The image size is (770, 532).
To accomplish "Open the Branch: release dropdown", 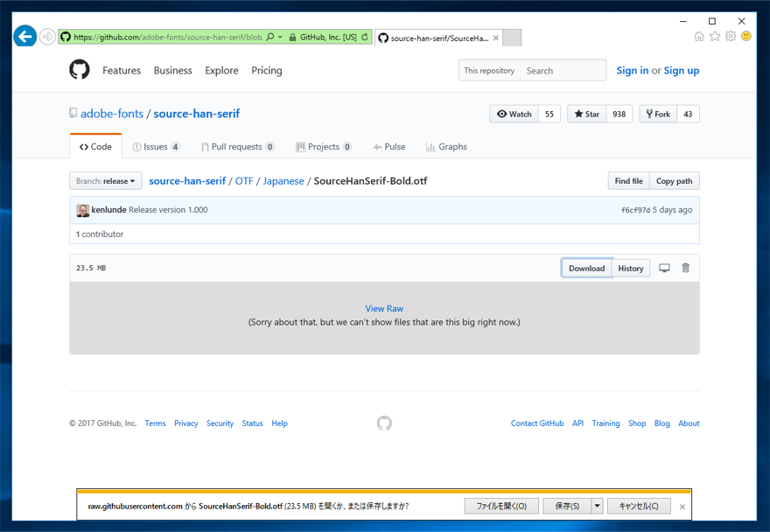I will 106,181.
